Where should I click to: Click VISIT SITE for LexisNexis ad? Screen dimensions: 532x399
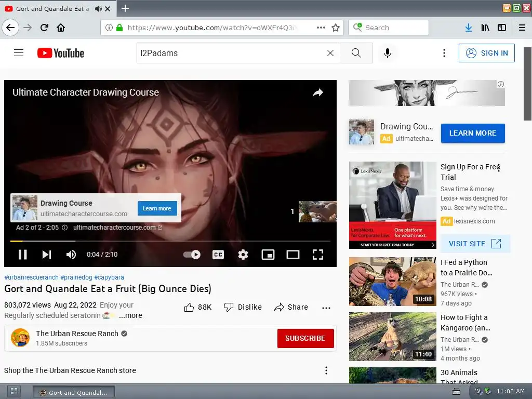[x=475, y=244]
